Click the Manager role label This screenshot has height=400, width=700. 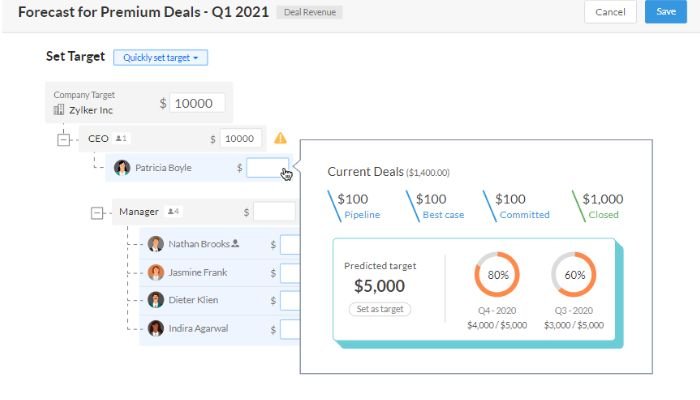pyautogui.click(x=139, y=212)
